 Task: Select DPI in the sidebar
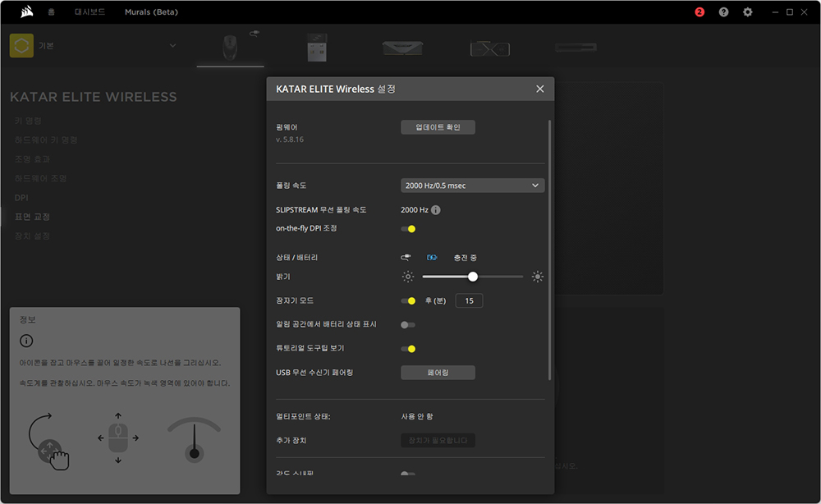coord(21,198)
